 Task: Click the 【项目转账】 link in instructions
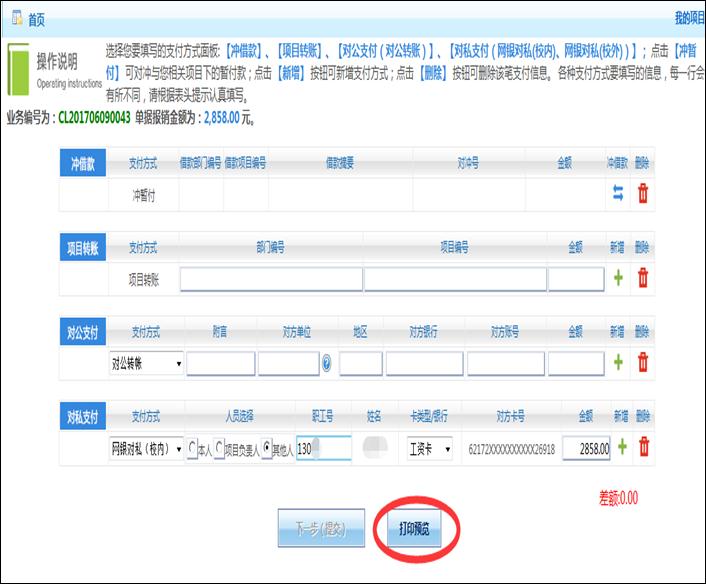[x=299, y=51]
